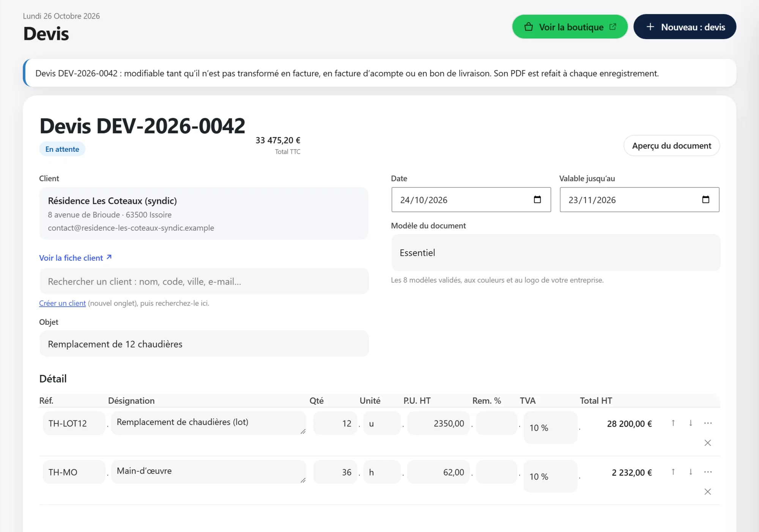Edit quantity 12 on TH-LOT12 line
The image size is (759, 532).
335,423
